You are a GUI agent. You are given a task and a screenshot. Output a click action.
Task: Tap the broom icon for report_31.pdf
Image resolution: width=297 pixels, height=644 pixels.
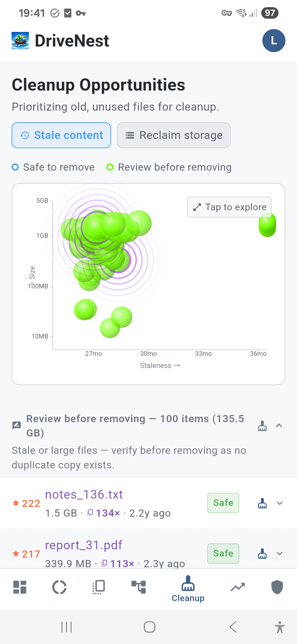(x=262, y=553)
